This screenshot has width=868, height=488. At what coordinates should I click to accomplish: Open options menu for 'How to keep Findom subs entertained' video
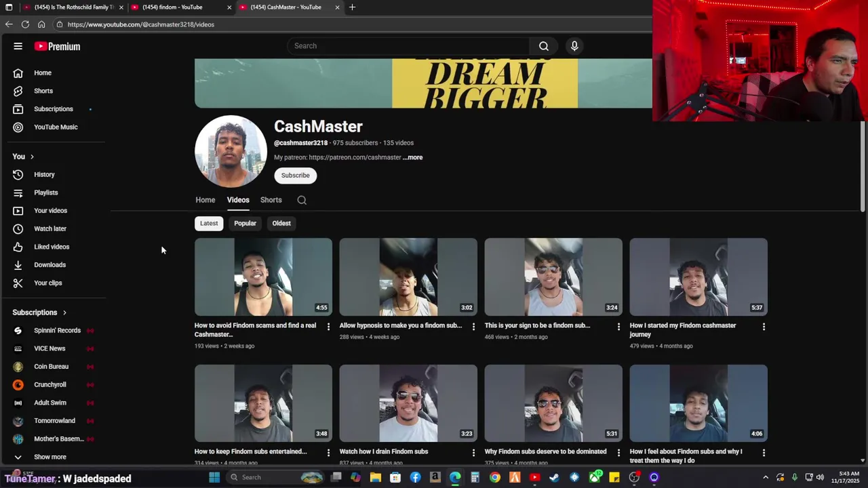coord(328,453)
